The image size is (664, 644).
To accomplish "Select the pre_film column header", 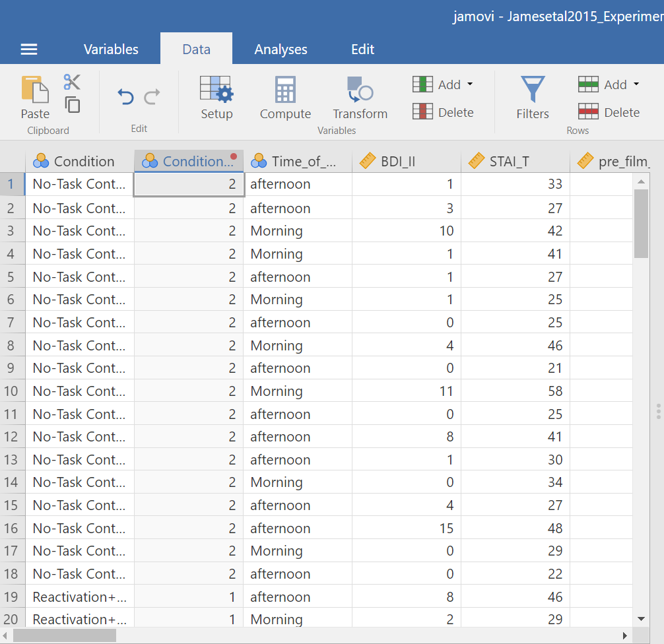I will coord(610,161).
